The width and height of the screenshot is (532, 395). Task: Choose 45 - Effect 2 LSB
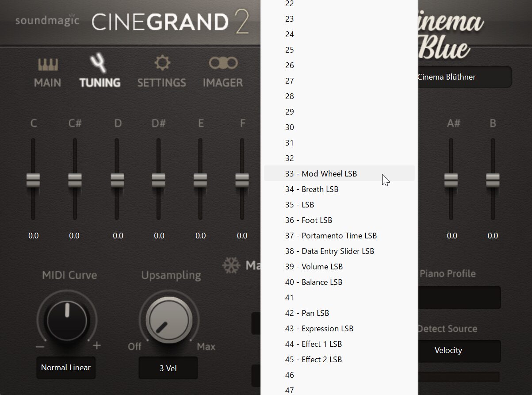[x=339, y=360]
